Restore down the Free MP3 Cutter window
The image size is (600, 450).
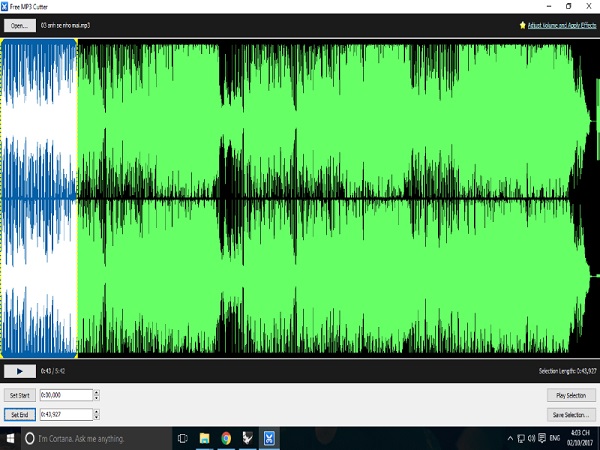569,6
